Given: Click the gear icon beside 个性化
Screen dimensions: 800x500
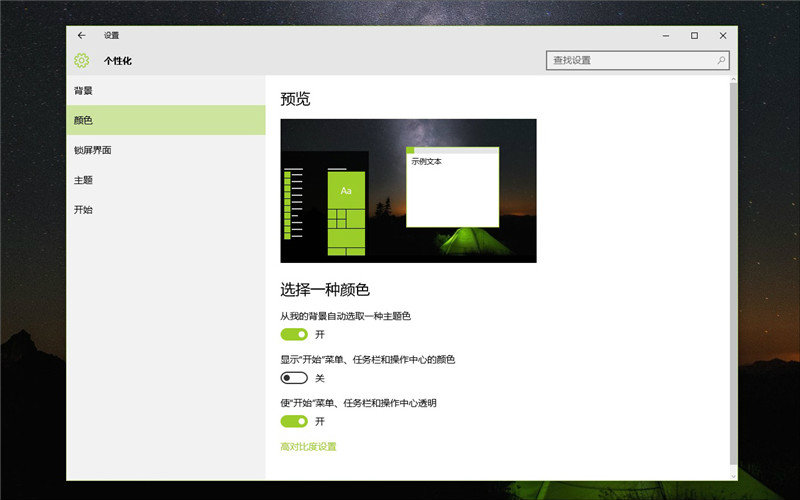Looking at the screenshot, I should 82,61.
